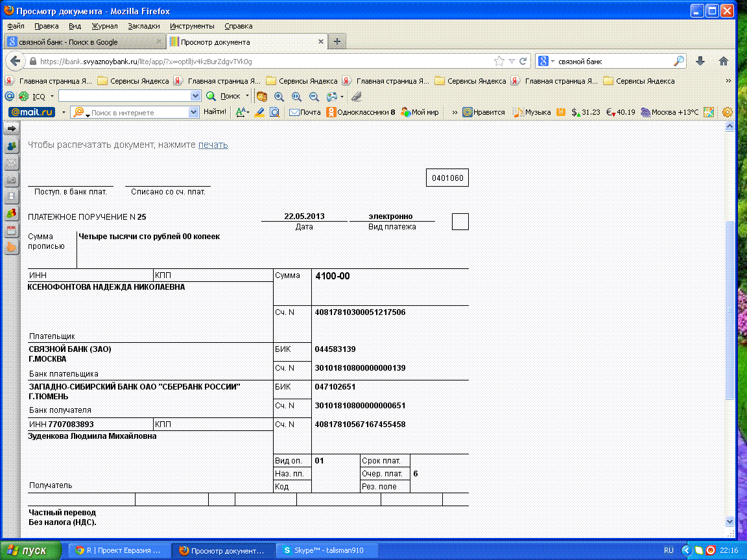Viewport: 747px width, 560px height.
Task: Close the Просмотр документа tab
Action: point(320,42)
